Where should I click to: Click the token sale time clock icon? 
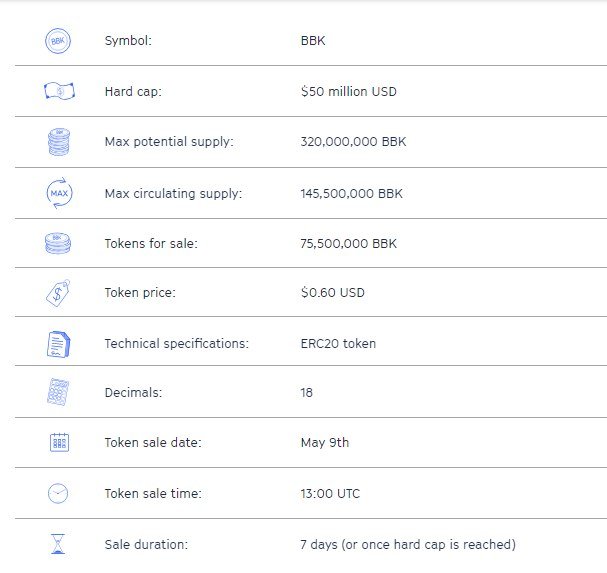click(x=58, y=493)
